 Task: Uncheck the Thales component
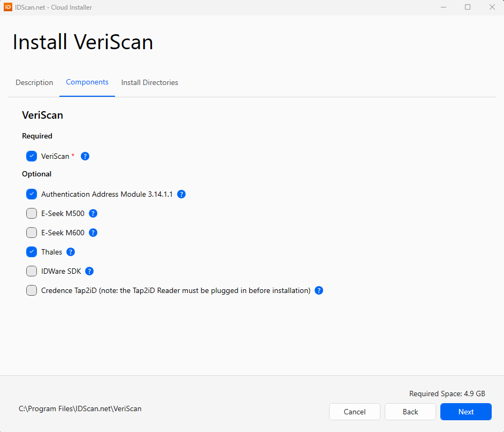click(32, 252)
